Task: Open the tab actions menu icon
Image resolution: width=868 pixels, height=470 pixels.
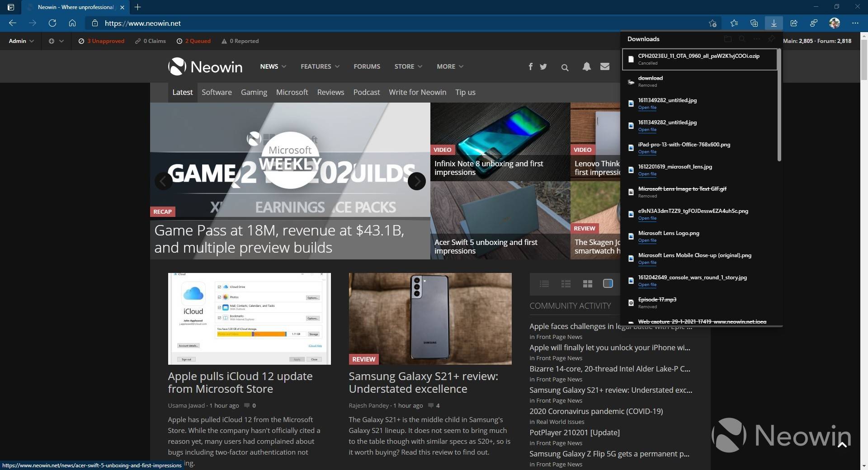Action: coord(11,7)
